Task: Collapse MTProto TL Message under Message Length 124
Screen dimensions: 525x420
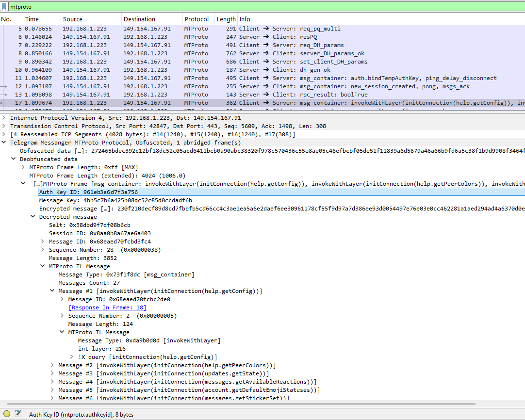Action: [62, 332]
